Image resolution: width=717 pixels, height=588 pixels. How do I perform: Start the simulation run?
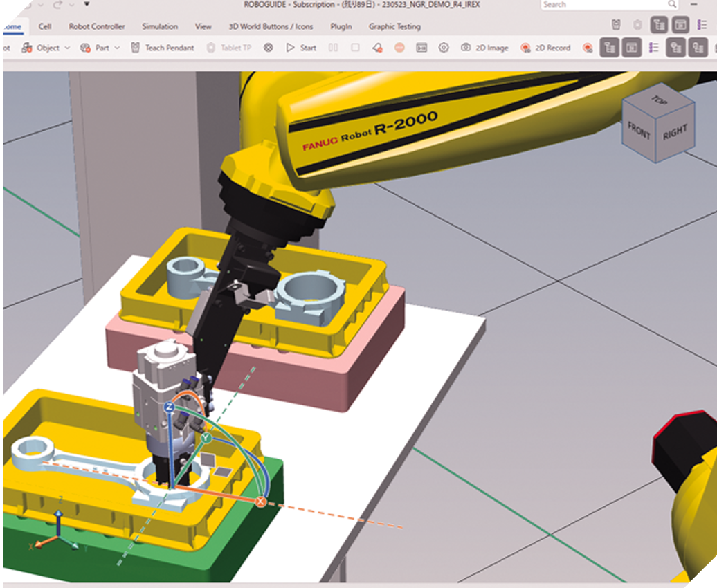click(x=301, y=48)
